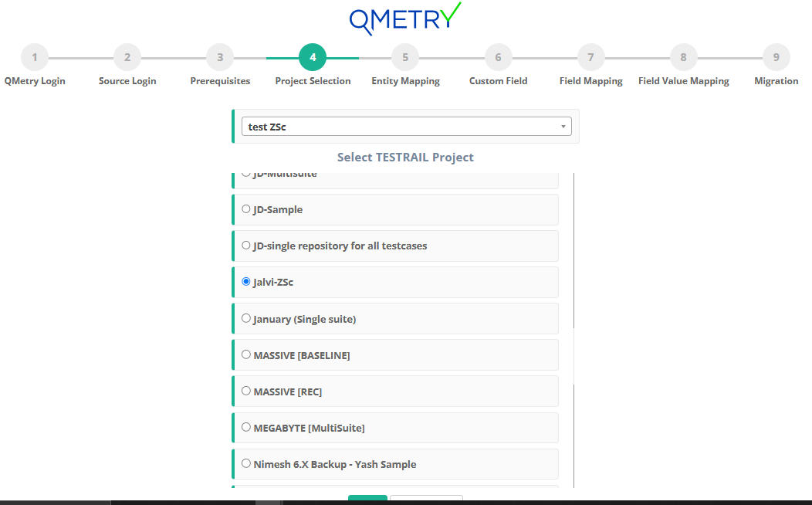
Task: Go to step 5 Entity Mapping
Action: 405,57
